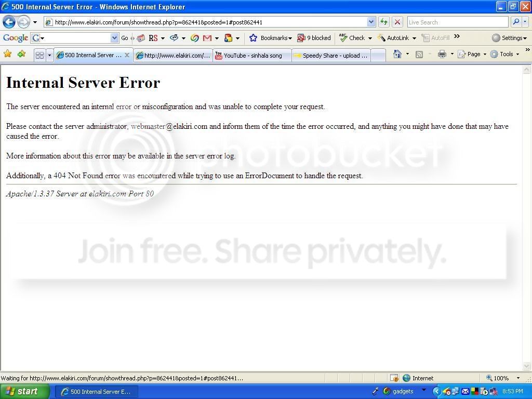Open the tab list dropdown arrow
This screenshot has width=532, height=399.
49,55
